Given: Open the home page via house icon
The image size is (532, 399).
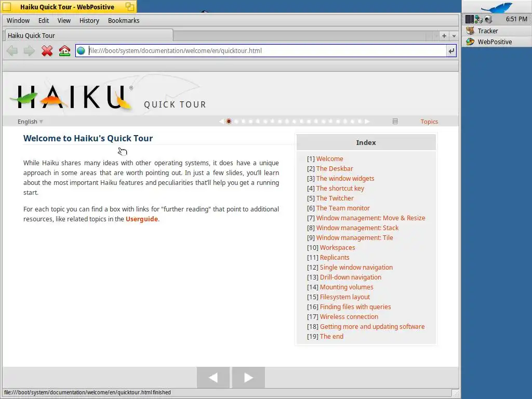Looking at the screenshot, I should pos(64,51).
